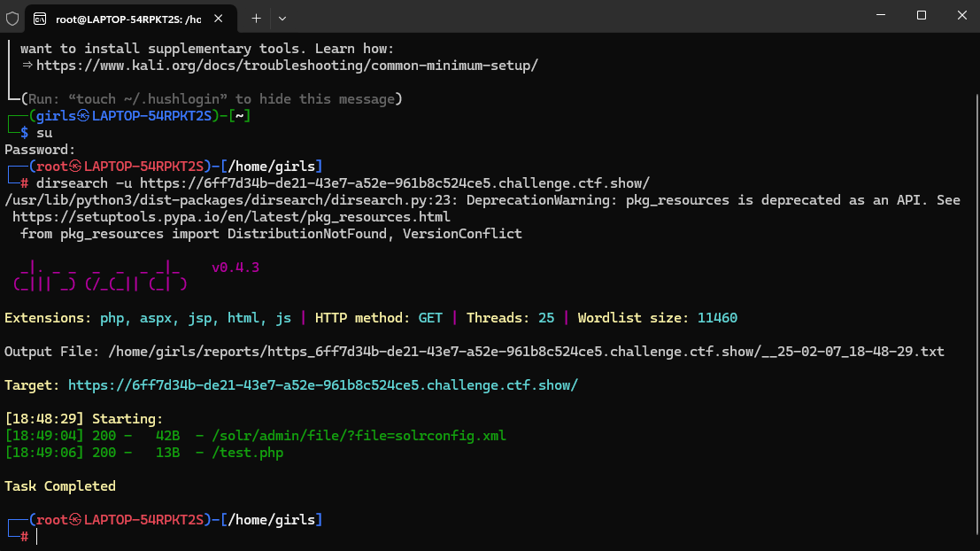Maximize the terminal window
Viewport: 980px width, 551px height.
922,16
